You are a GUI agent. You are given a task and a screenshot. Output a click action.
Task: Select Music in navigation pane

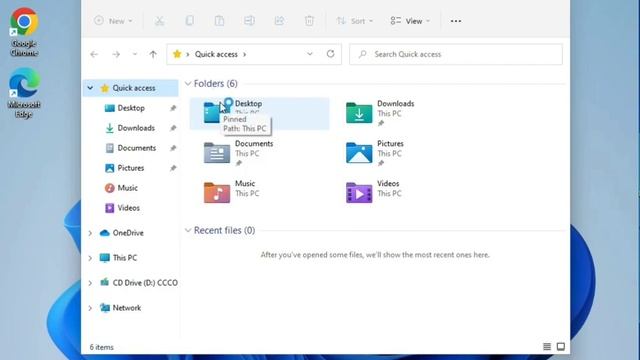click(x=127, y=188)
